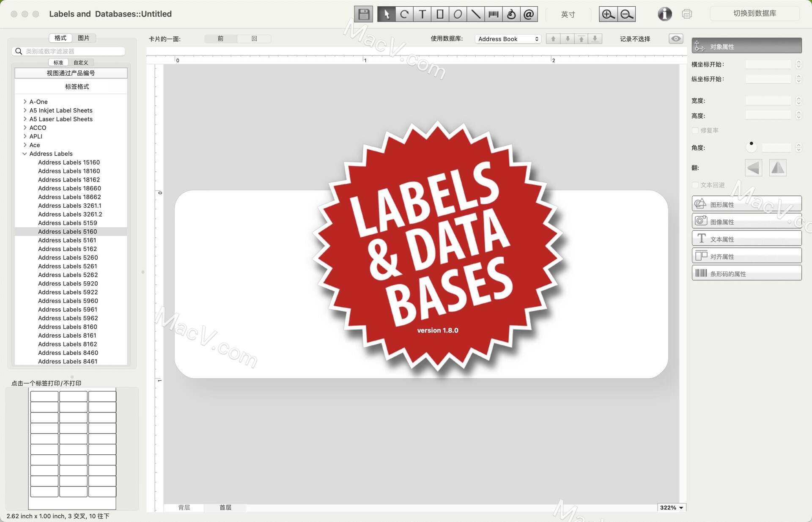The height and width of the screenshot is (522, 812).
Task: Open 条形码的属性 panel via its barcode icon
Action: pos(746,273)
